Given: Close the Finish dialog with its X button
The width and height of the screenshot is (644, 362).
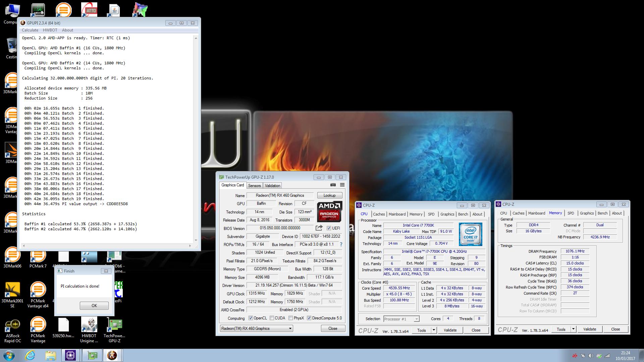Looking at the screenshot, I should click(106, 271).
